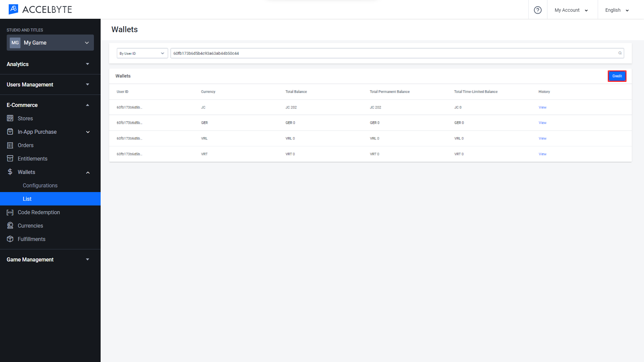Click the Code Redemption icon in sidebar
Viewport: 644px width, 362px height.
tap(10, 212)
